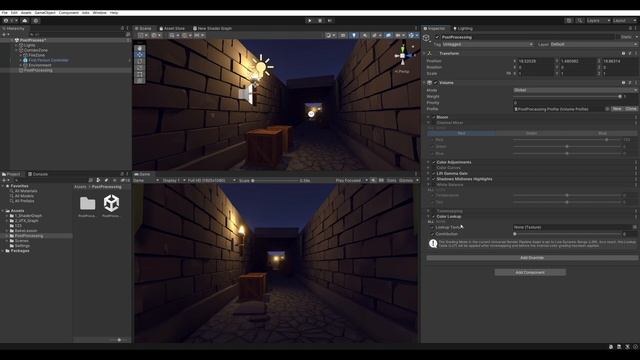Click the Lookup Texture object picker icon

click(635, 227)
